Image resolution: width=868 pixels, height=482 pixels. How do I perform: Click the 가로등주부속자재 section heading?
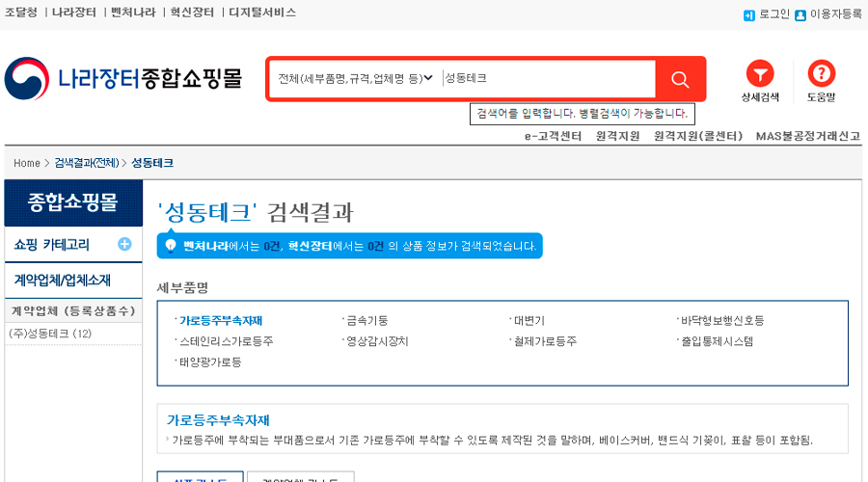(x=218, y=420)
